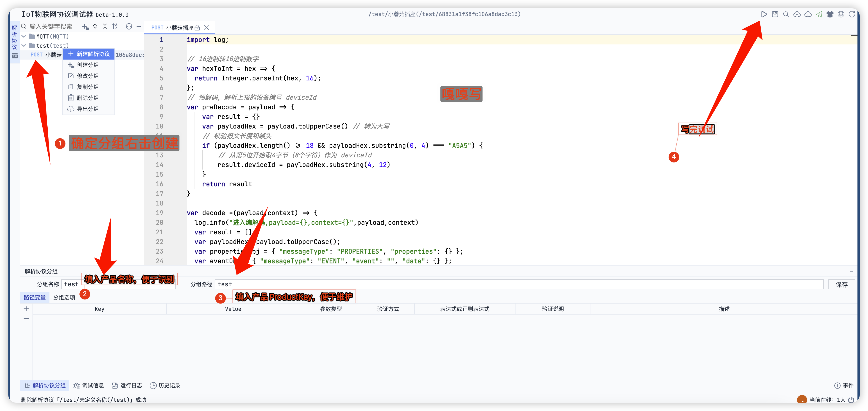Run the protocol debug script
868x411 pixels.
tap(764, 14)
